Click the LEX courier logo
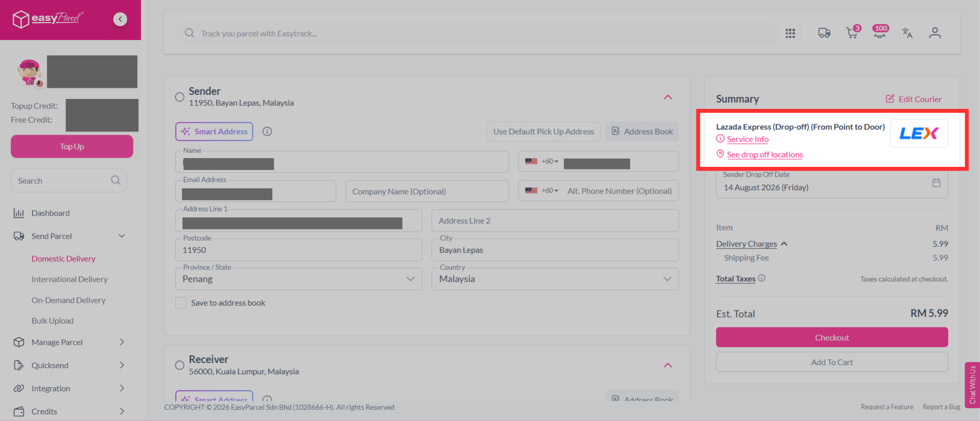Viewport: 980px width, 421px height. click(x=919, y=133)
